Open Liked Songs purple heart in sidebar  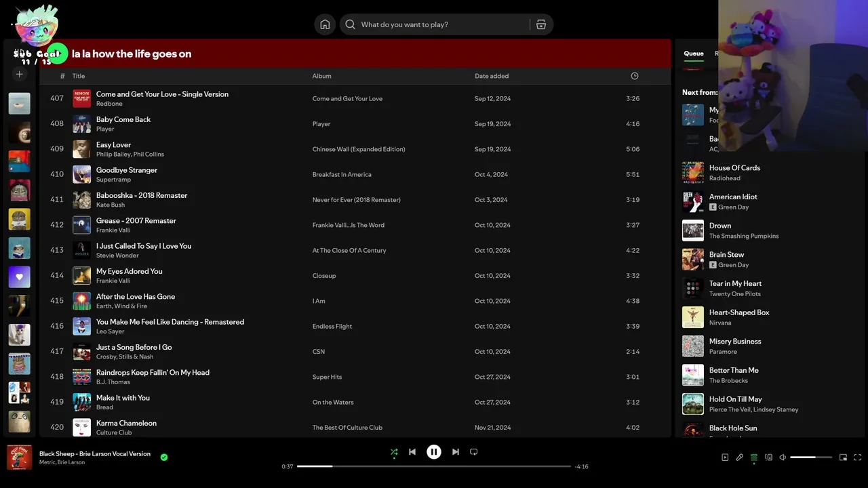(x=19, y=277)
